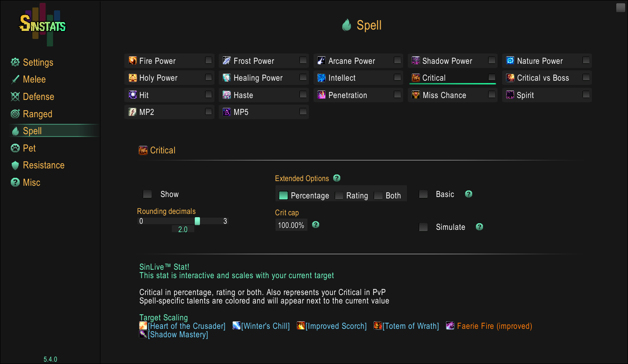Image resolution: width=628 pixels, height=364 pixels.
Task: Click the Shadow Power icon
Action: coord(416,61)
